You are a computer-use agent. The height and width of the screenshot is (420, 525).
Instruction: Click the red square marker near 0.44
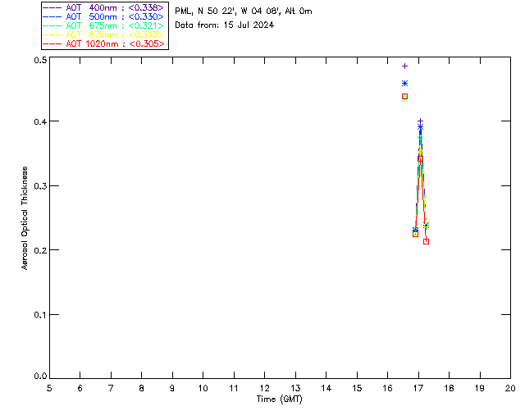(x=404, y=97)
